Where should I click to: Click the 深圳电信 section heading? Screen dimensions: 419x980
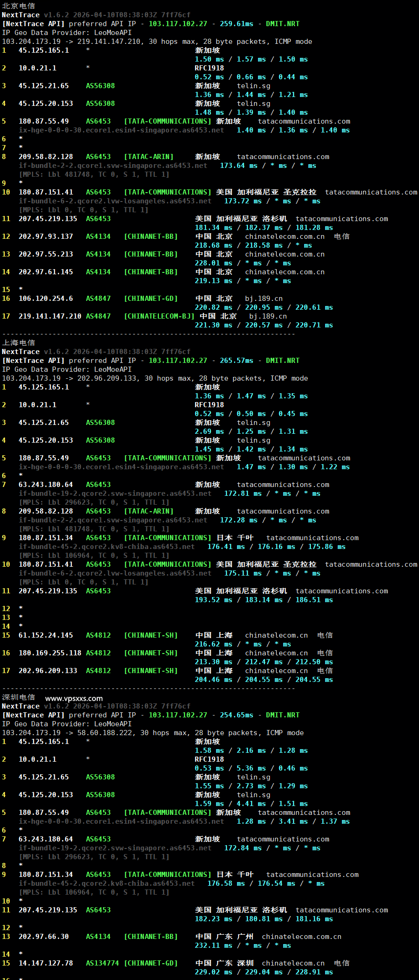19,697
